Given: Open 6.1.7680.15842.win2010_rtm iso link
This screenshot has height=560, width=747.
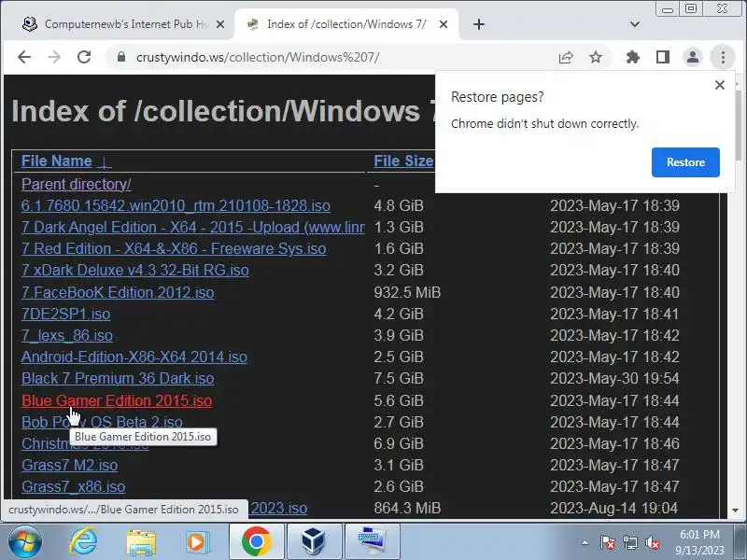Looking at the screenshot, I should [176, 205].
